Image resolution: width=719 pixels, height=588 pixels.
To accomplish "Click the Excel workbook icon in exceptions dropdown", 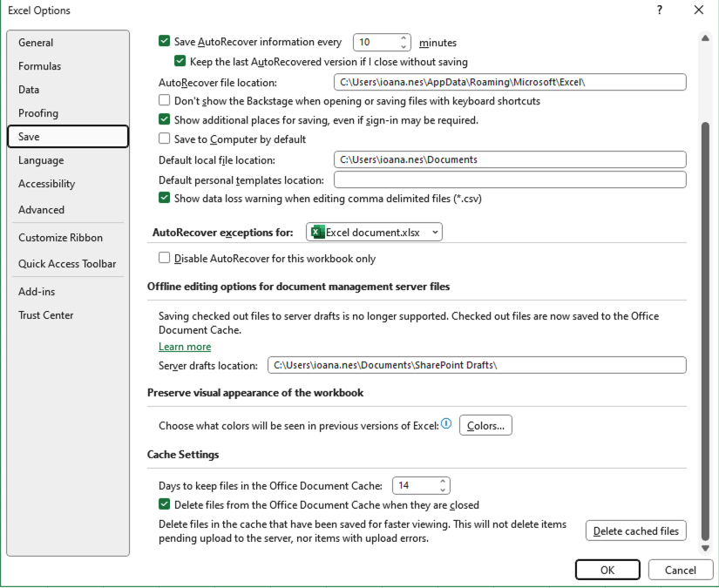I will 316,232.
